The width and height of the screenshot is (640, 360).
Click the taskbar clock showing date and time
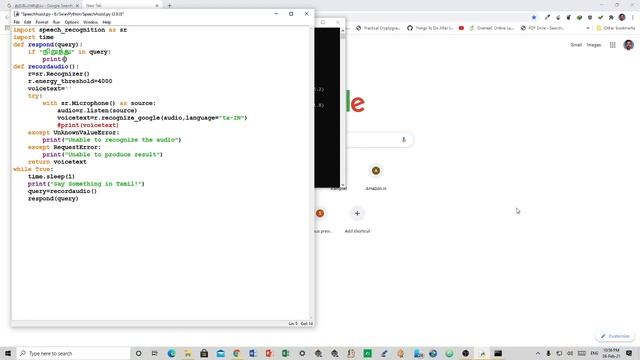(x=611, y=353)
